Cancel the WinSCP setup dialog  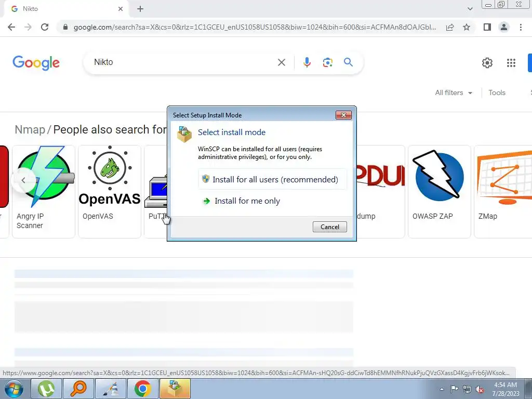(x=329, y=227)
